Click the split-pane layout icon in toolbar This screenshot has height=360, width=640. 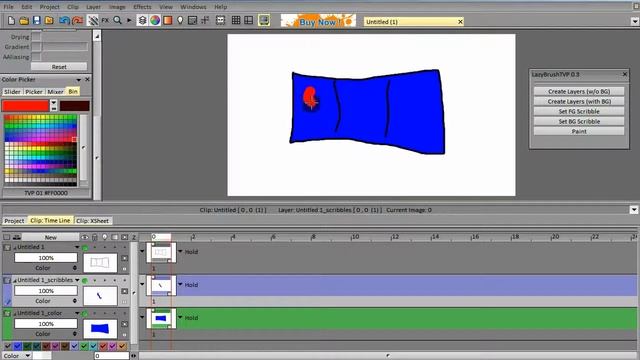coord(249,20)
